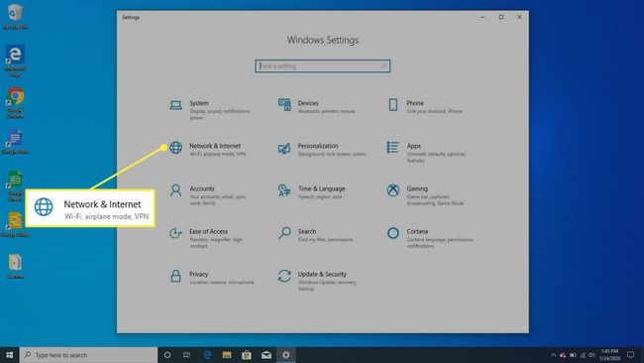The height and width of the screenshot is (363, 644).
Task: Launch Cortana from the taskbar circle icon
Action: [167, 355]
